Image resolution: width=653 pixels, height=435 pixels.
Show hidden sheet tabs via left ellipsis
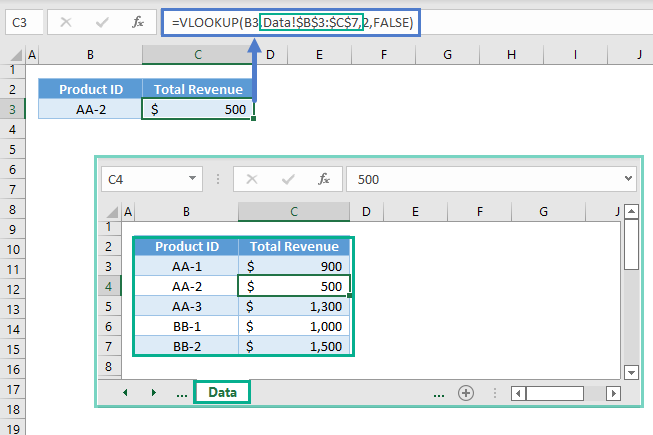pos(181,393)
